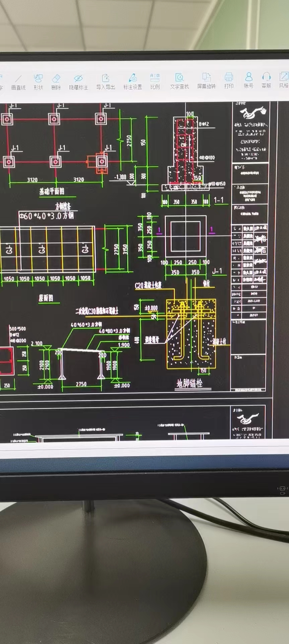
Task: Click the 500*500 column size text
Action: [x=17, y=329]
